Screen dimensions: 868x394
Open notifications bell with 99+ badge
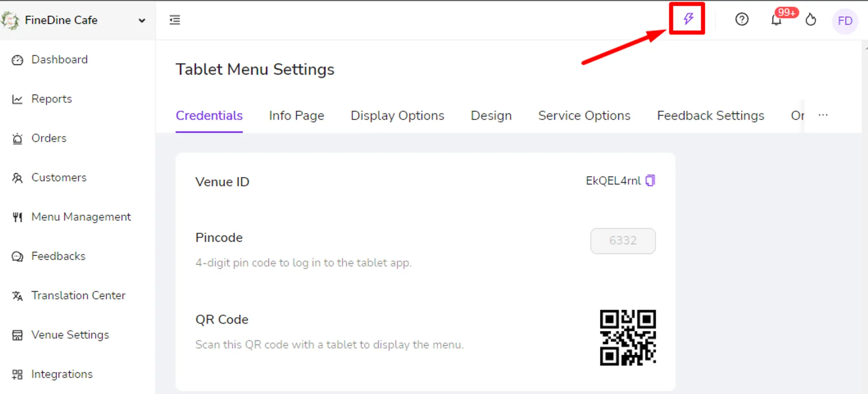click(777, 19)
